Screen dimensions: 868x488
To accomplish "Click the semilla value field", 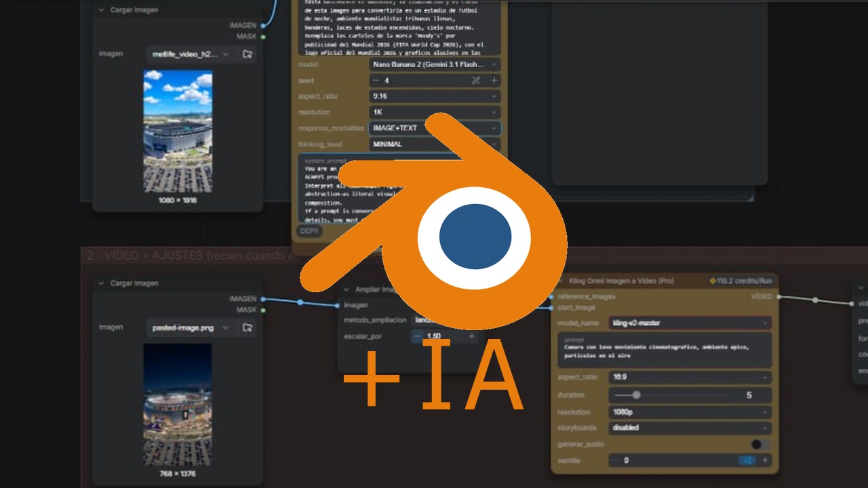I will point(690,460).
